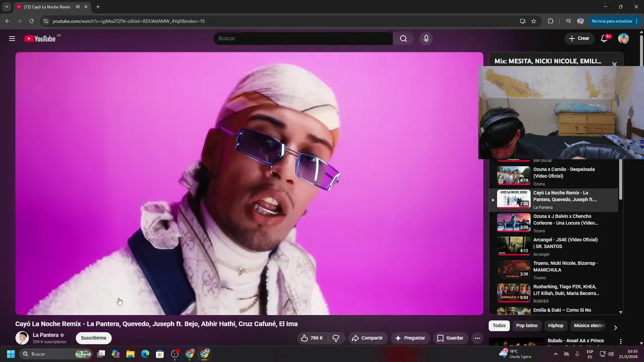Open Chrome profile avatar in toolbar

coord(581,21)
